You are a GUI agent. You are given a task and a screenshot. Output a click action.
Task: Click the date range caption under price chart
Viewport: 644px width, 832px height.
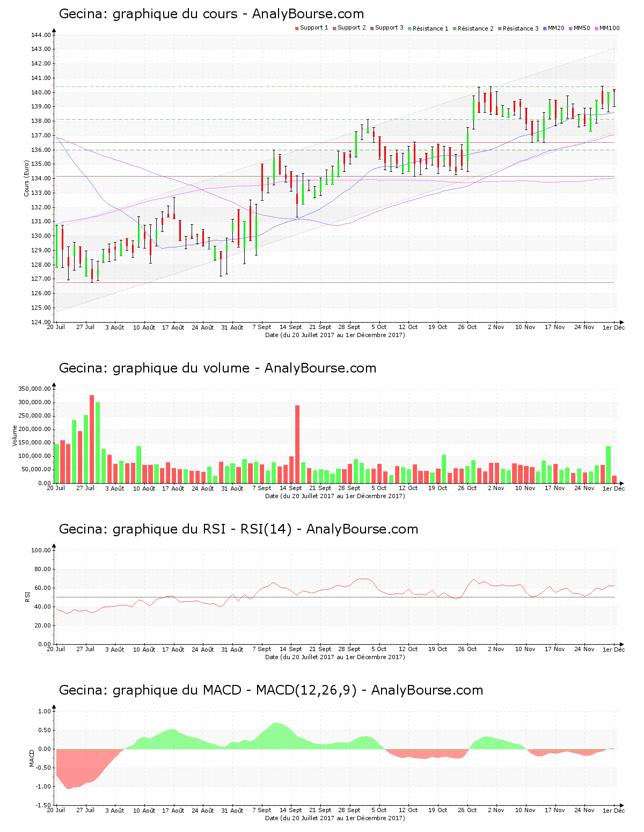tap(335, 335)
